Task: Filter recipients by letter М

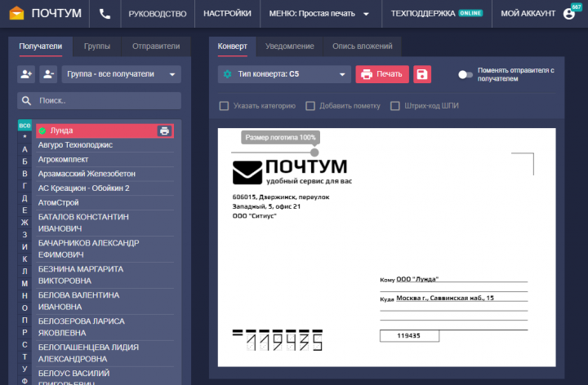Action: pos(24,284)
